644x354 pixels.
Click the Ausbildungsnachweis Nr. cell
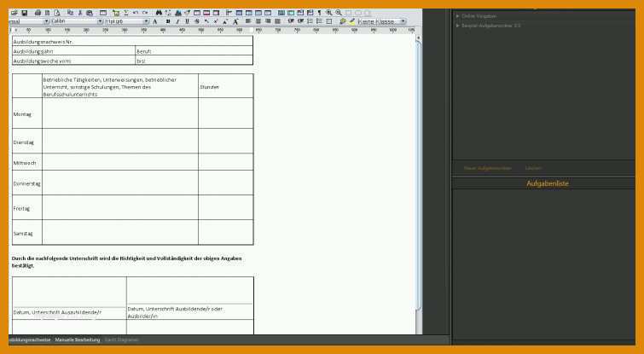click(132, 42)
